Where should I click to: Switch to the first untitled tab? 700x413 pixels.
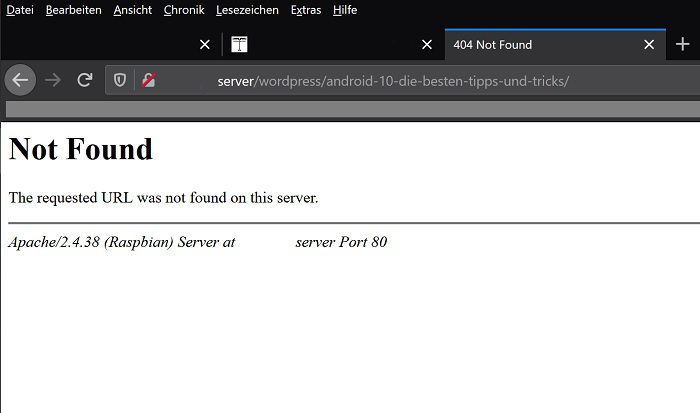111,44
